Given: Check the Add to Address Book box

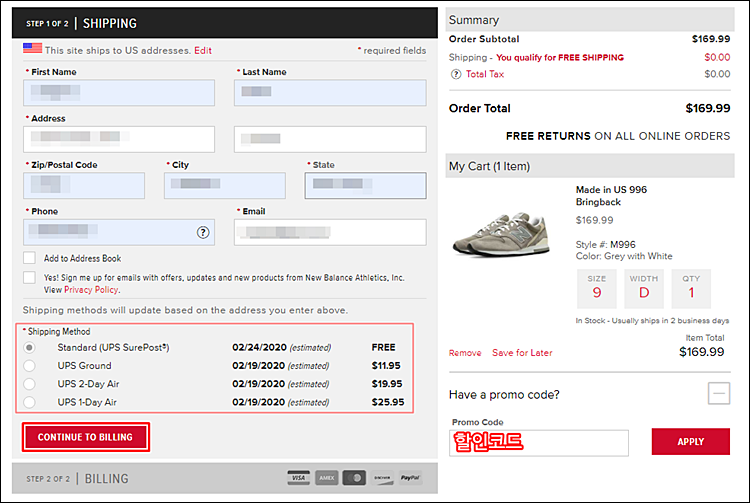Looking at the screenshot, I should pos(29,258).
